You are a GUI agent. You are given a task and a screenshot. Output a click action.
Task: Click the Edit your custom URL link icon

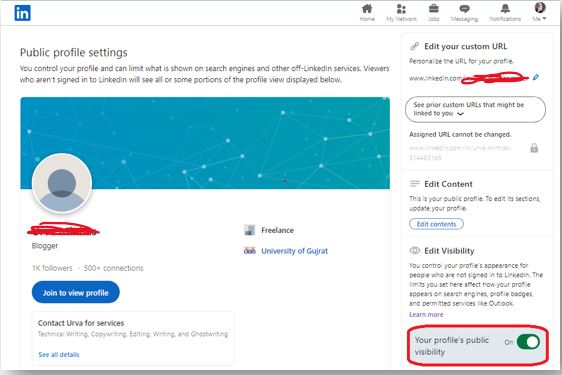coord(415,46)
